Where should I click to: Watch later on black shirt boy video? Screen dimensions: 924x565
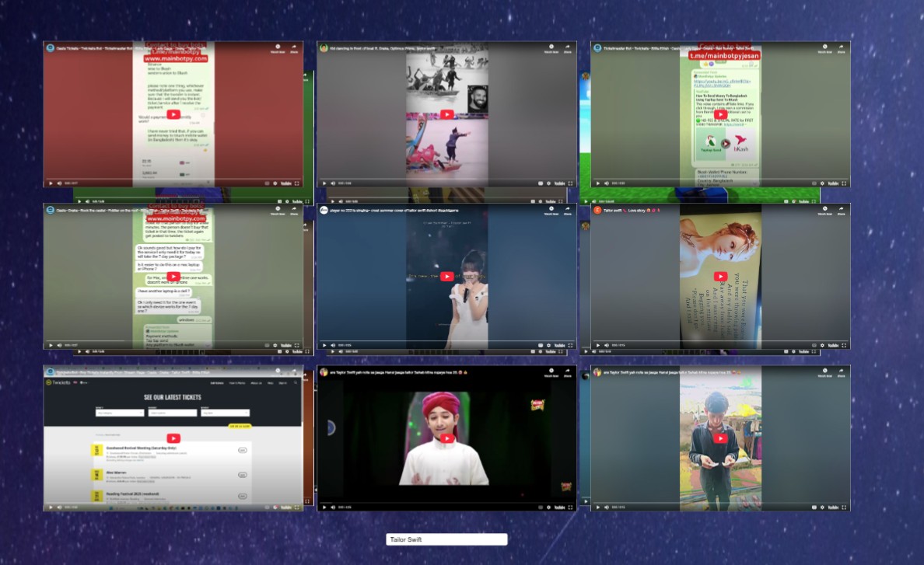[825, 371]
